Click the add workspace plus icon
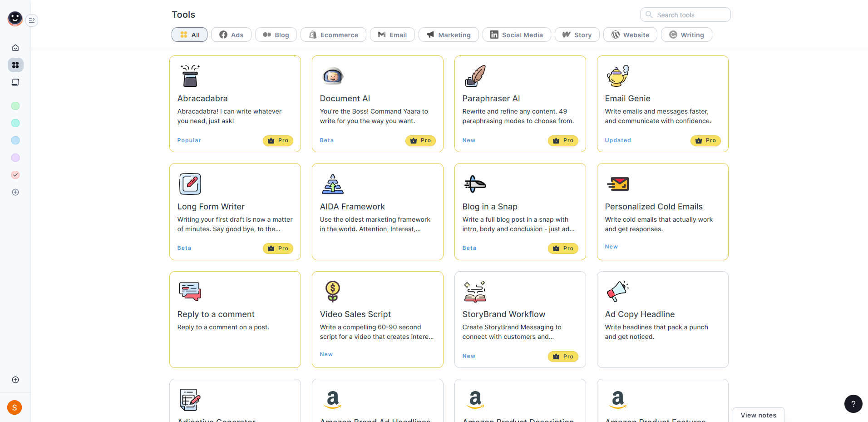Viewport: 868px width, 422px height. [x=15, y=192]
